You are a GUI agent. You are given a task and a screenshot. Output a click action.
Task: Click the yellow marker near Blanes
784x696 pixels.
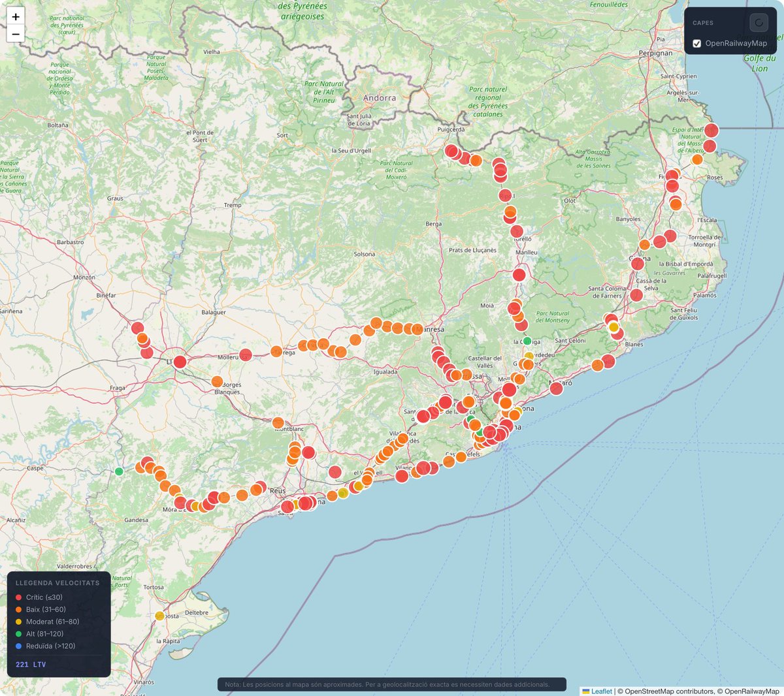(x=613, y=327)
